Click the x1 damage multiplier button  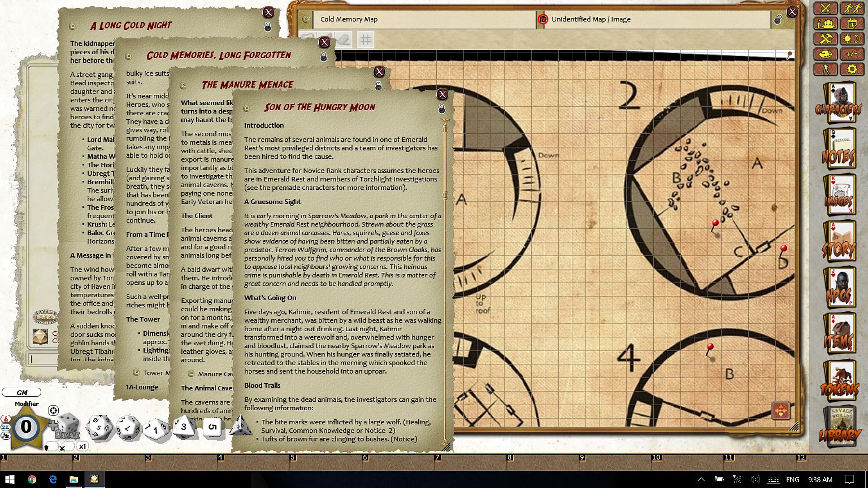pyautogui.click(x=82, y=446)
